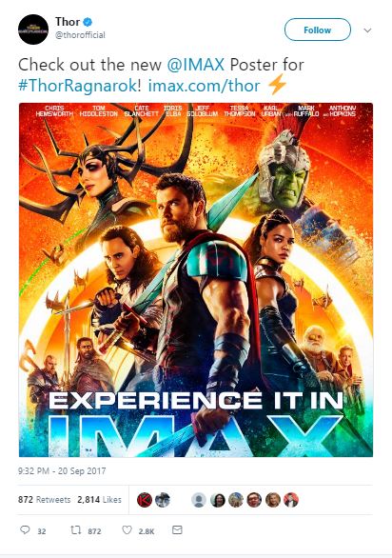
Task: Open the direct message envelope icon
Action: (x=177, y=529)
